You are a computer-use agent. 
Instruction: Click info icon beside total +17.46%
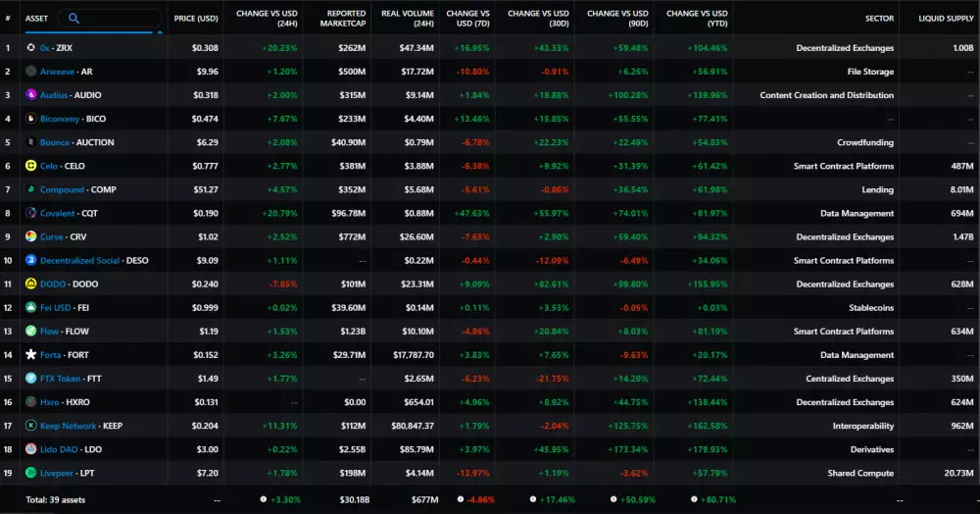(x=532, y=499)
